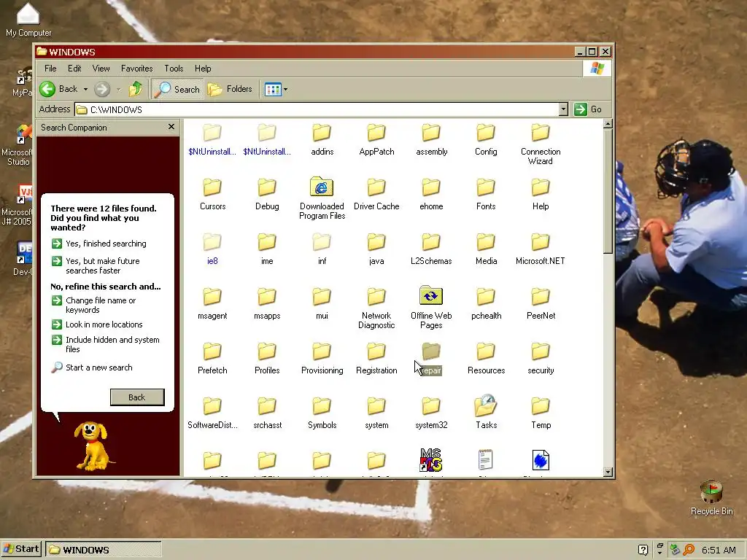Open the Favorites menu
Viewport: 747px width, 560px height.
point(136,69)
